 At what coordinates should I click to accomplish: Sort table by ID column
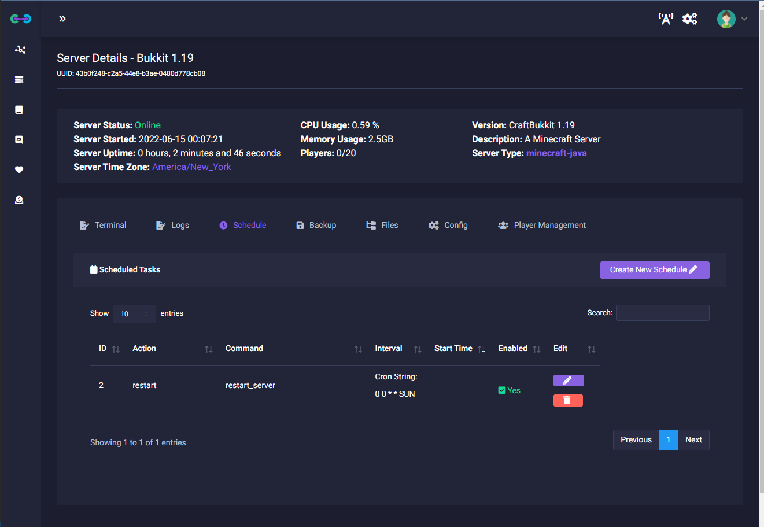[109, 349]
